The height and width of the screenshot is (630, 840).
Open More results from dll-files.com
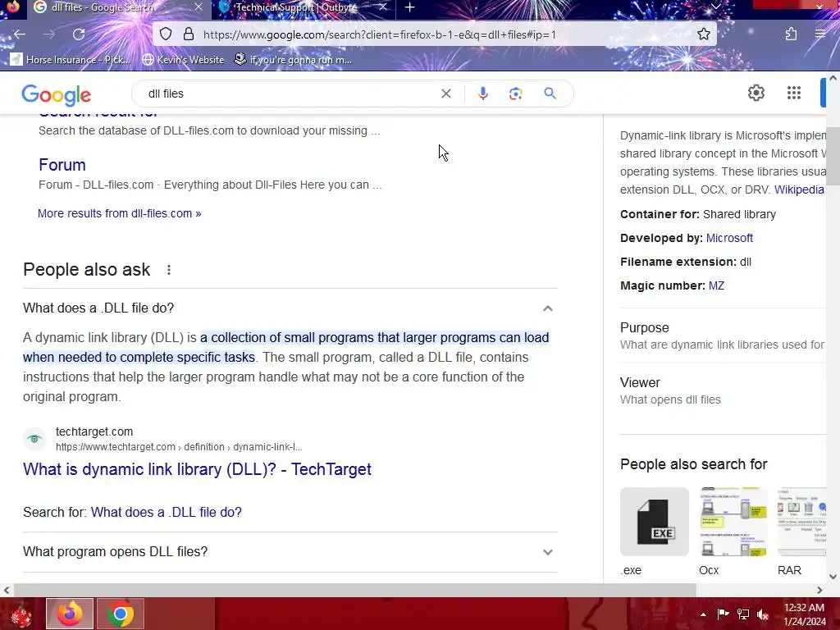pyautogui.click(x=120, y=213)
